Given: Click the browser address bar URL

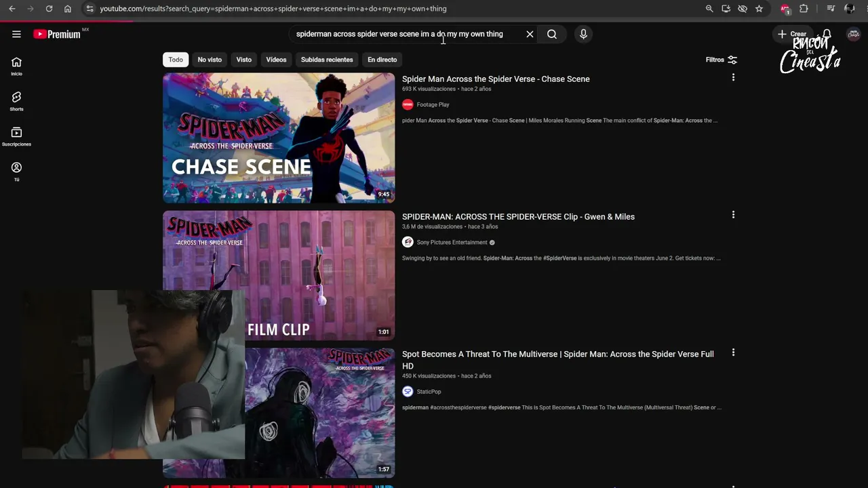Looking at the screenshot, I should pyautogui.click(x=273, y=9).
